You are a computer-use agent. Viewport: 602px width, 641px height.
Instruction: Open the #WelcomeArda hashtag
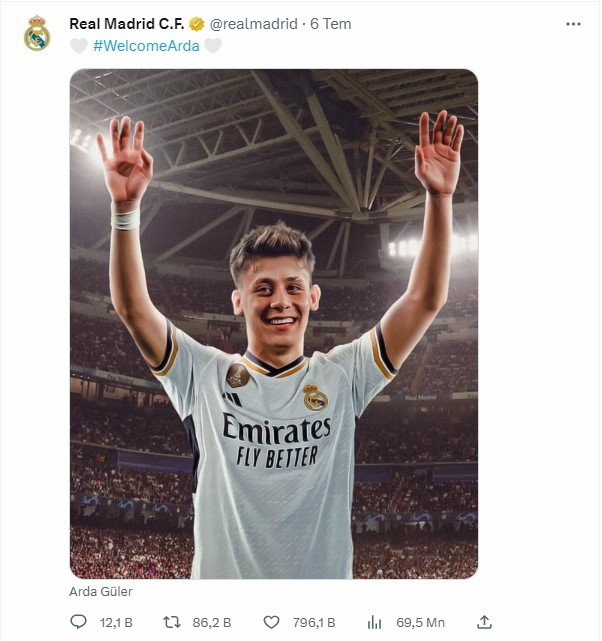(146, 45)
